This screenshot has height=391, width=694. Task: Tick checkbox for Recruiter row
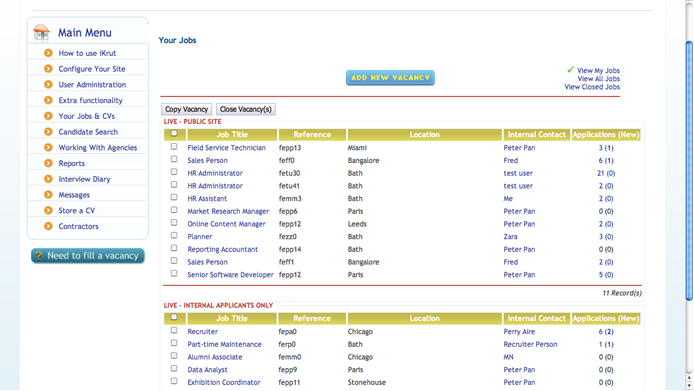click(x=174, y=330)
